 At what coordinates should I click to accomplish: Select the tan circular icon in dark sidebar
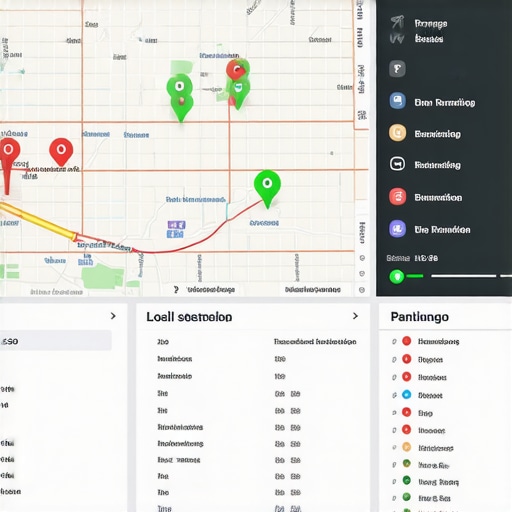[397, 133]
